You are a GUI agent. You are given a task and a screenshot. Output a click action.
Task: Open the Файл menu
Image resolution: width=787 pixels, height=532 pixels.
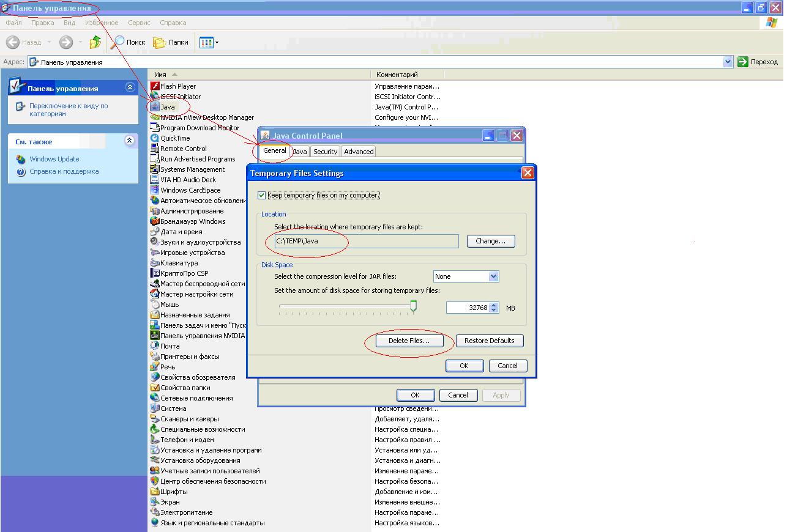click(x=13, y=23)
